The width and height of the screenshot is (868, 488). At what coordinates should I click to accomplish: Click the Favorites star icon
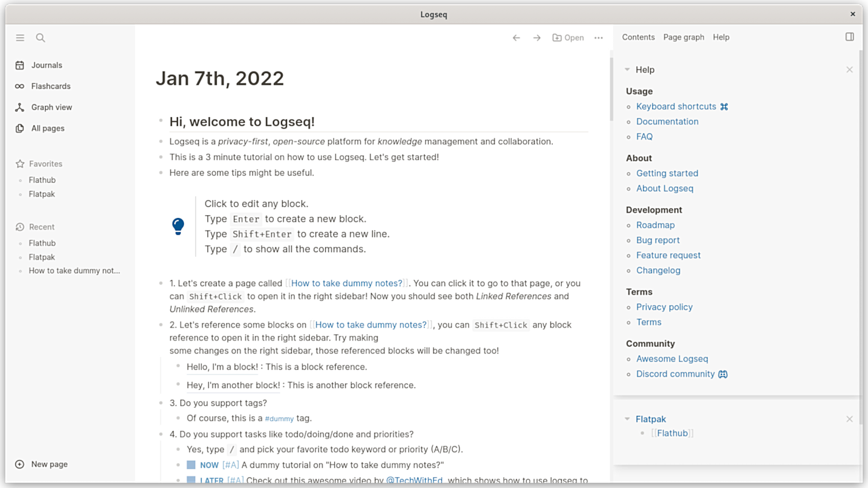click(x=20, y=164)
